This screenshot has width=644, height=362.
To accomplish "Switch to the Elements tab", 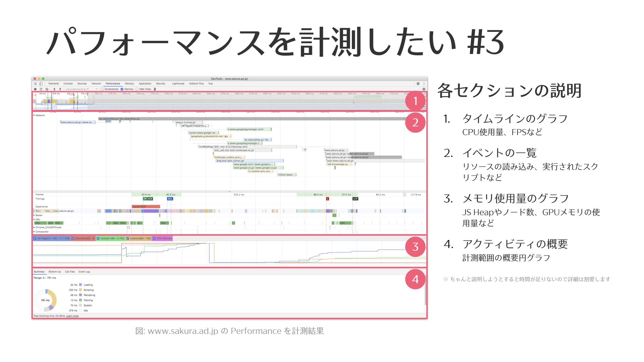I will click(x=54, y=84).
